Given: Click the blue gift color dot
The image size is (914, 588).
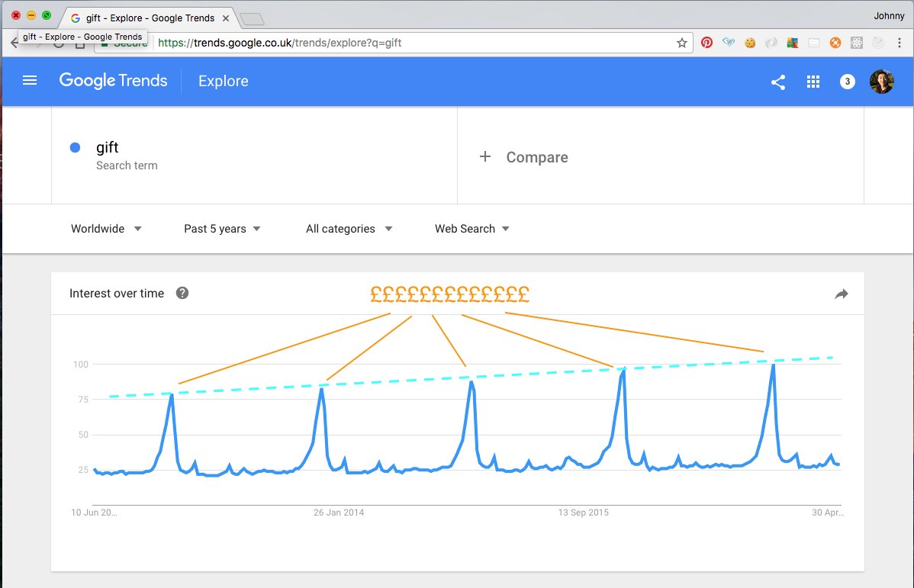Looking at the screenshot, I should [75, 147].
